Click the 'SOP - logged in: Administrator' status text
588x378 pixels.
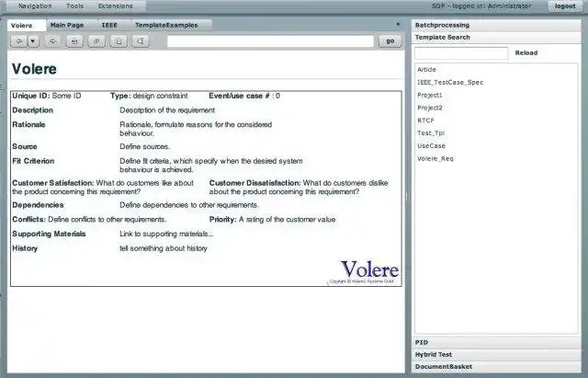point(481,6)
